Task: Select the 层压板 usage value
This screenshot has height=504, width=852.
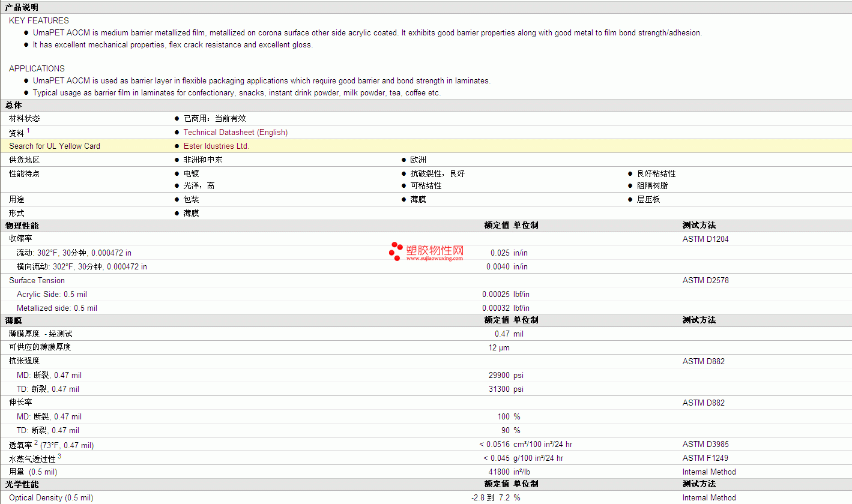Action: [648, 199]
